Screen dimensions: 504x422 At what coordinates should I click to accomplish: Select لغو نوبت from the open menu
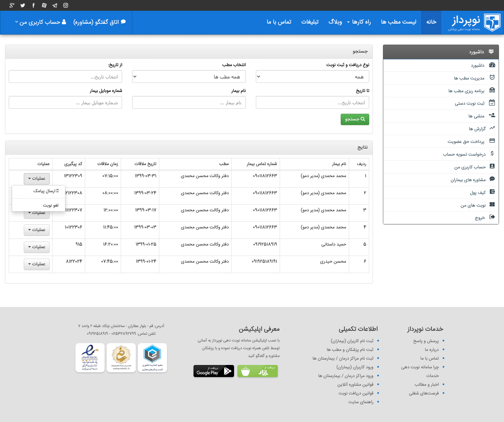[x=50, y=205]
